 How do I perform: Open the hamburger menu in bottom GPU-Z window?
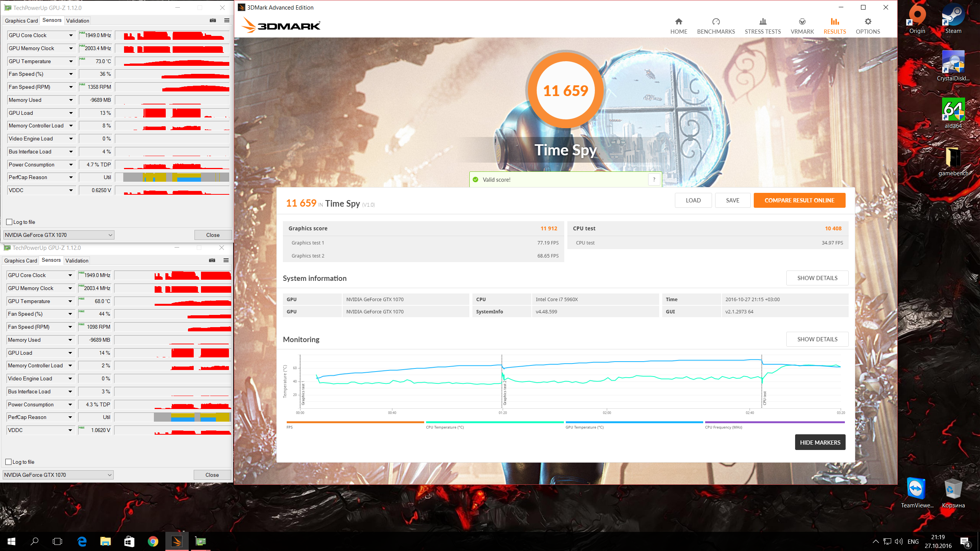(x=226, y=260)
